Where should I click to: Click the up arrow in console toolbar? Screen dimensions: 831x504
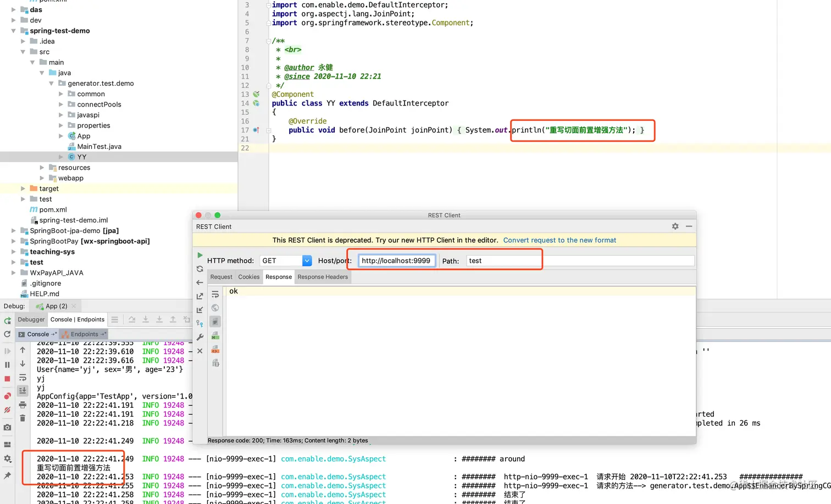(x=23, y=350)
